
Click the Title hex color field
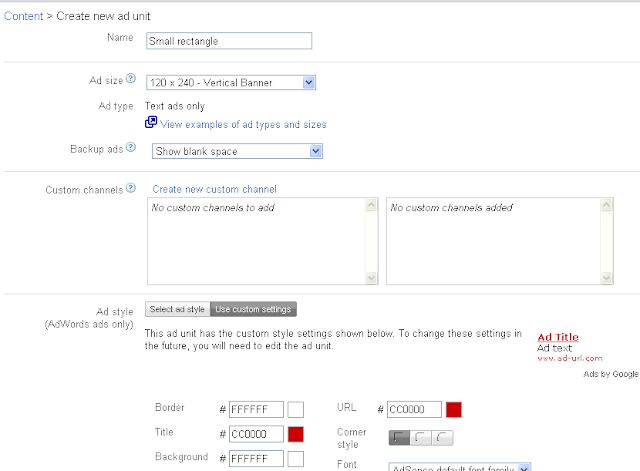pos(256,434)
